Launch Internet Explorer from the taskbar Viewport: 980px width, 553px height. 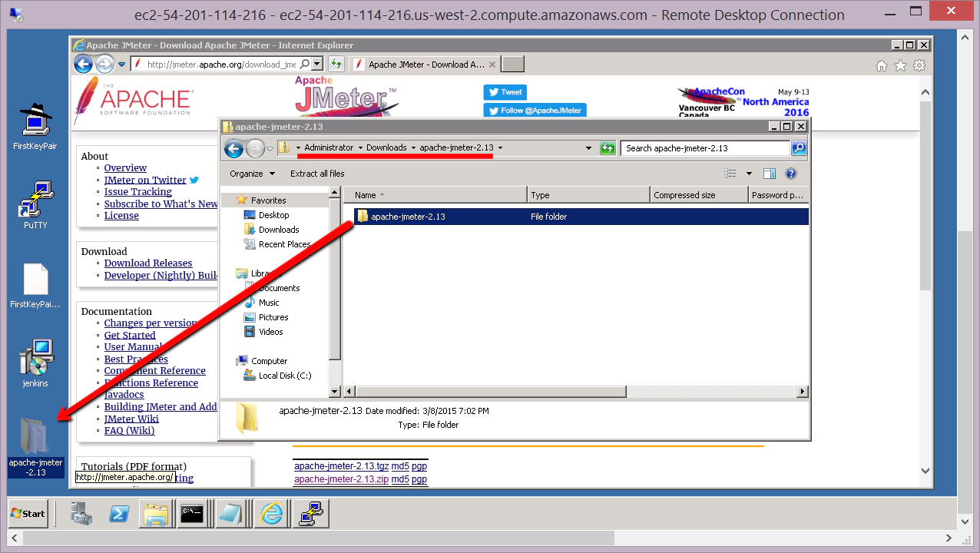tap(270, 513)
